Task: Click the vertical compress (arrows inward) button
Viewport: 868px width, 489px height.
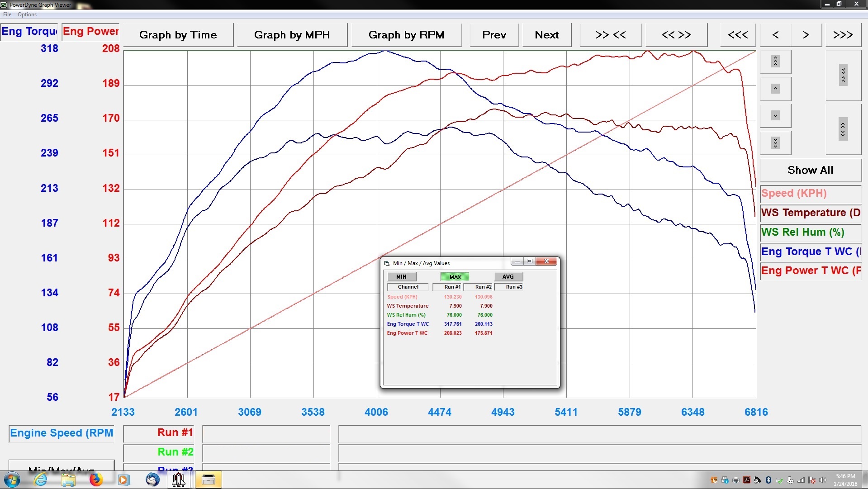Action: tap(843, 75)
